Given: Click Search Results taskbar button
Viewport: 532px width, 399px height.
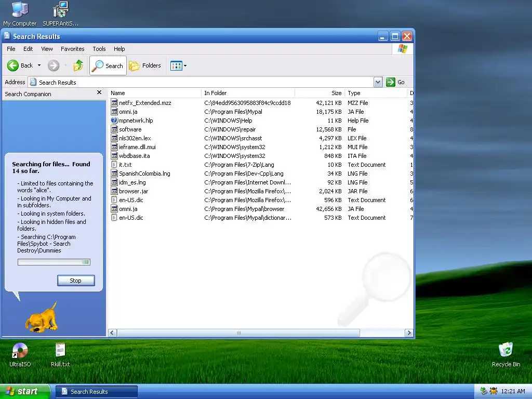Looking at the screenshot, I should pos(96,392).
